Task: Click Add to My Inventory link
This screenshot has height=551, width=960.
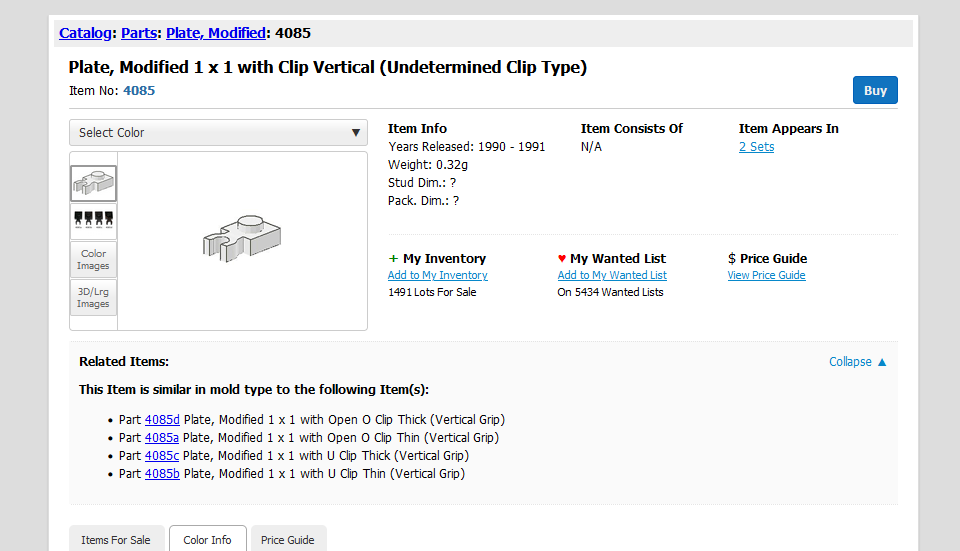Action: click(x=437, y=275)
